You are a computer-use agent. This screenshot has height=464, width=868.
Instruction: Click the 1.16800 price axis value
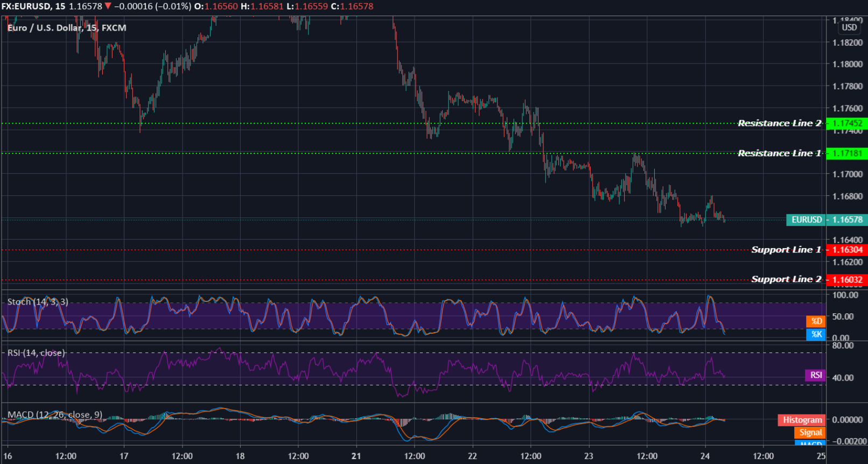[x=847, y=196]
